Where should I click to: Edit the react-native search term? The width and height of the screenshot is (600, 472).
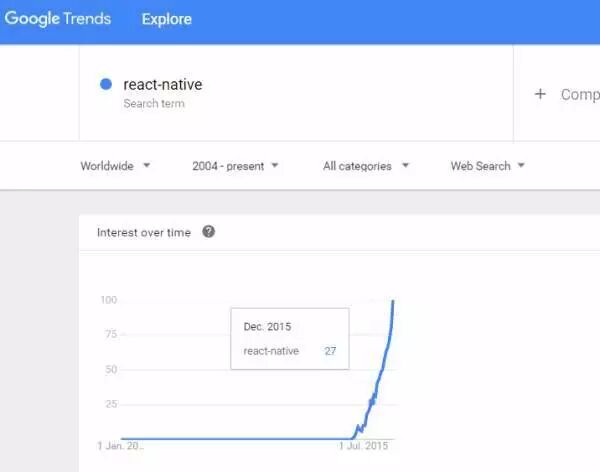[x=163, y=85]
